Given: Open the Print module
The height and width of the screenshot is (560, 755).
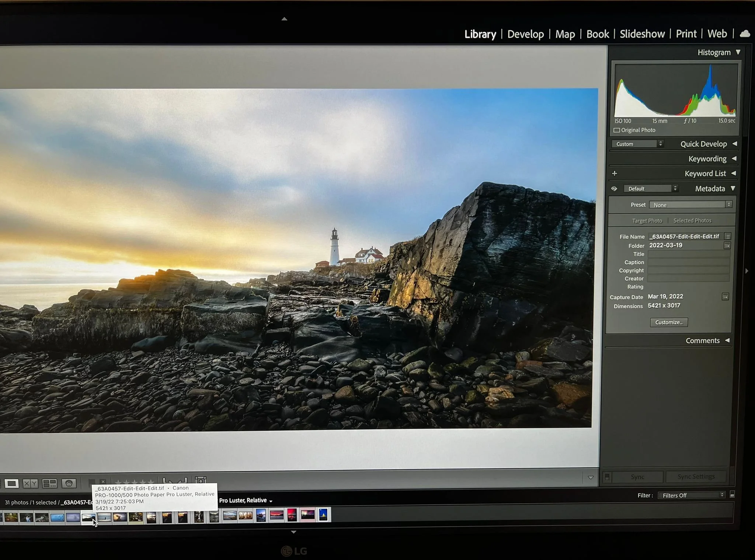Looking at the screenshot, I should point(686,34).
